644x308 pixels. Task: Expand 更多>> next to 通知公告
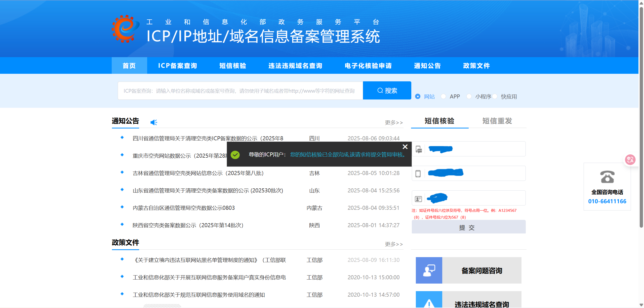tap(394, 123)
